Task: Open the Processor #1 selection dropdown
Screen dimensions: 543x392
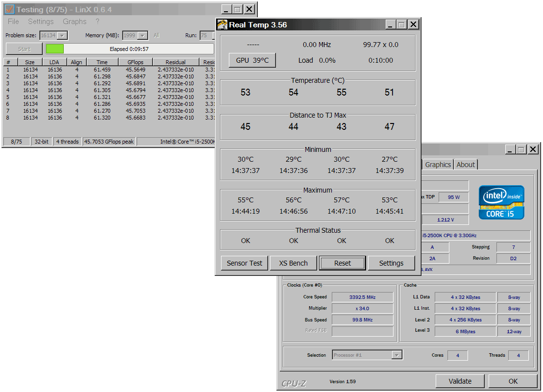Action: point(397,355)
